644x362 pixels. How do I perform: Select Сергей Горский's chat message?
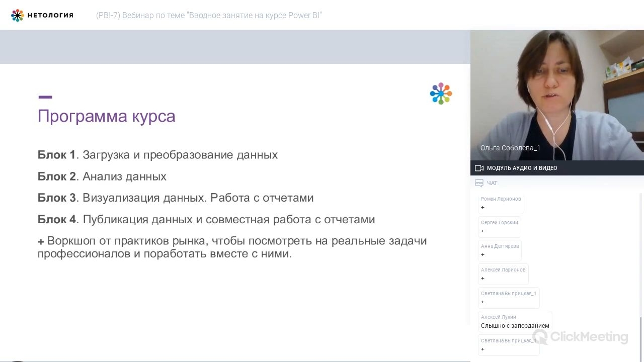pyautogui.click(x=500, y=227)
